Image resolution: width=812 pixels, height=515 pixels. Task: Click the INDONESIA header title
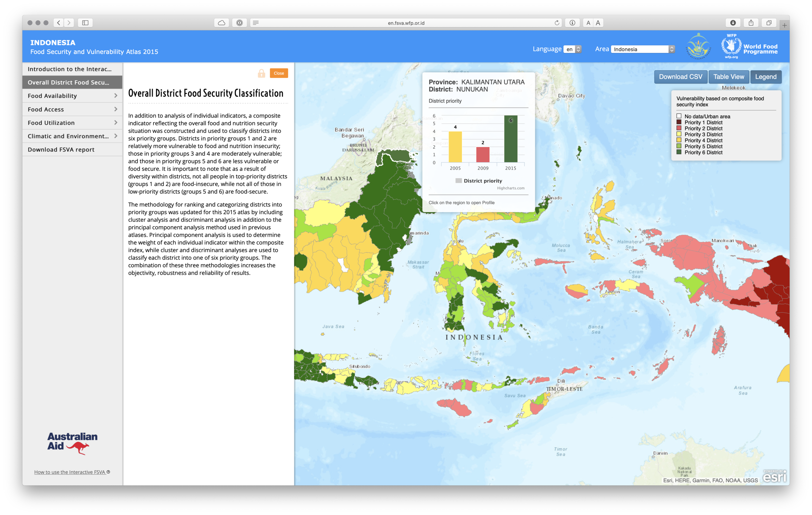(53, 43)
